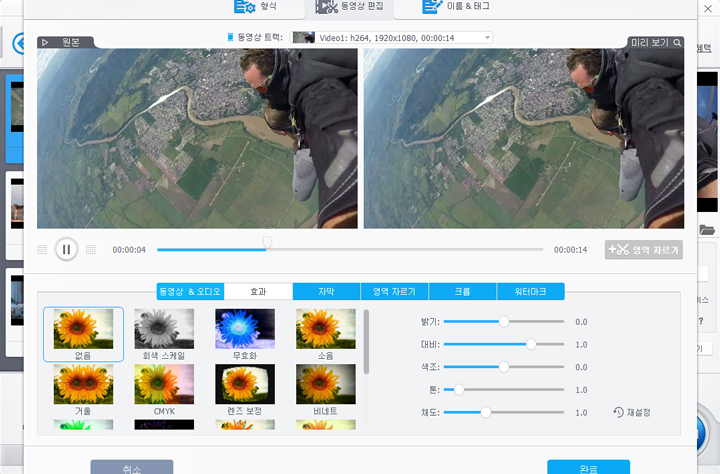
Task: Click the 동영상 트랙 video thumbnail icon
Action: pyautogui.click(x=304, y=38)
